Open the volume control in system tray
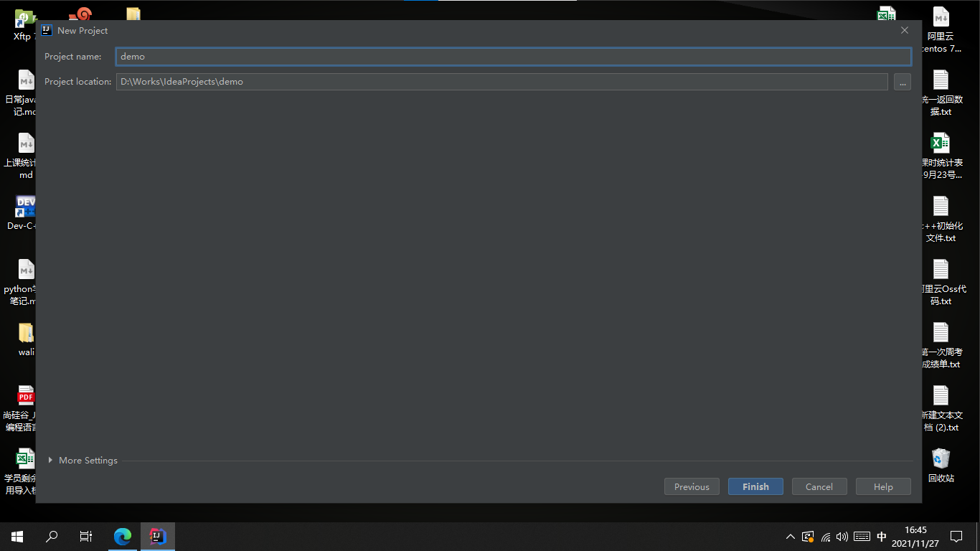Viewport: 980px width, 551px height. [842, 537]
